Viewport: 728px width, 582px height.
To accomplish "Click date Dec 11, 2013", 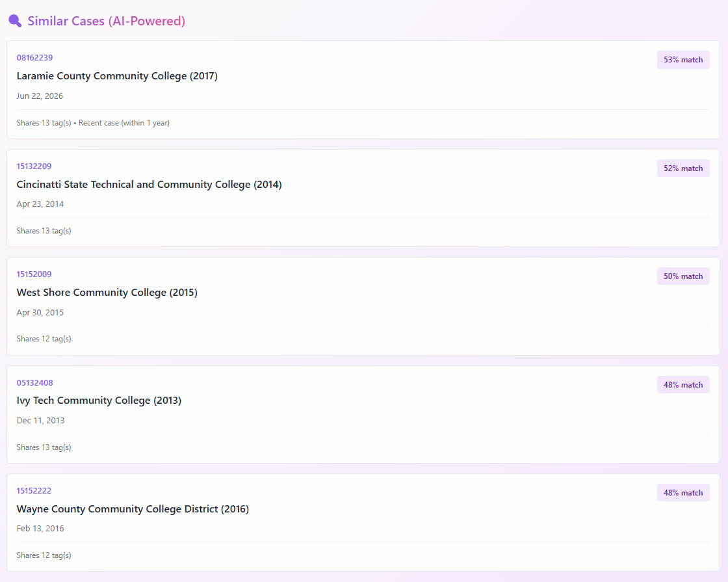I will pyautogui.click(x=41, y=420).
